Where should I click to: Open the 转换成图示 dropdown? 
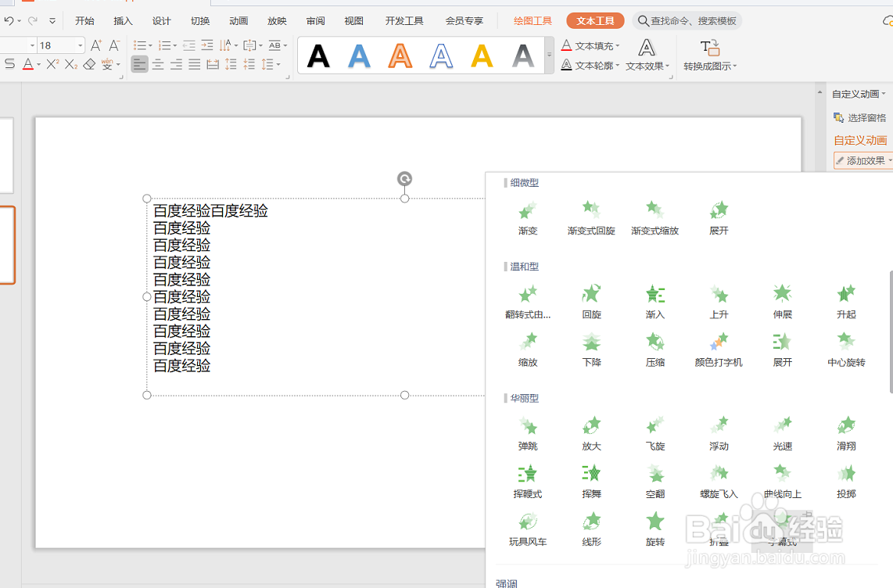[708, 66]
